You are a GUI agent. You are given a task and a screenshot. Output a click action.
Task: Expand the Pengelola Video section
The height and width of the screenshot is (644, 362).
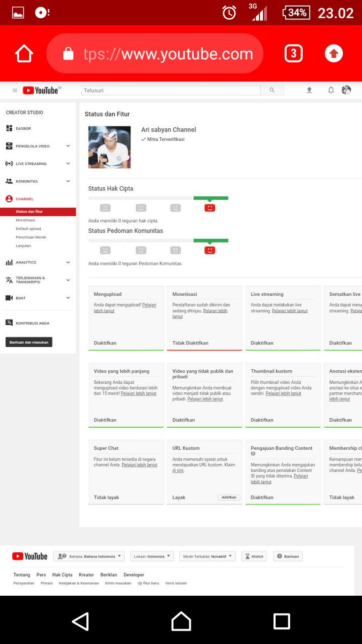point(68,146)
